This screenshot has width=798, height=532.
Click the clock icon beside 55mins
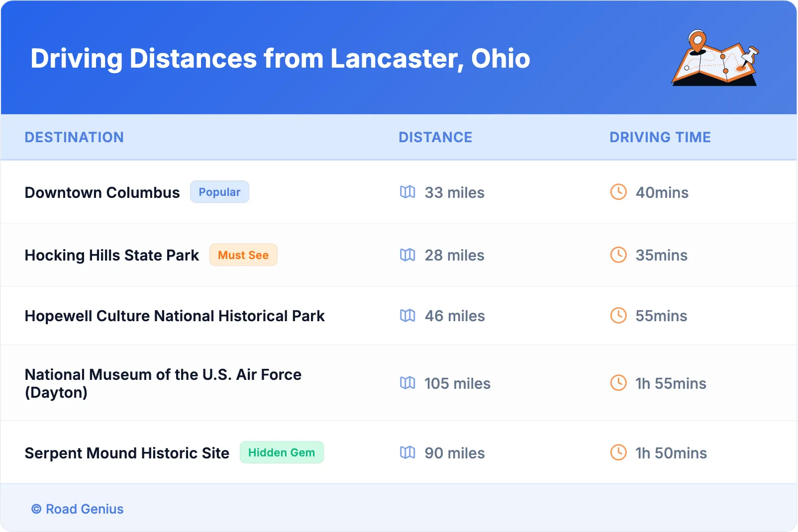(x=618, y=316)
